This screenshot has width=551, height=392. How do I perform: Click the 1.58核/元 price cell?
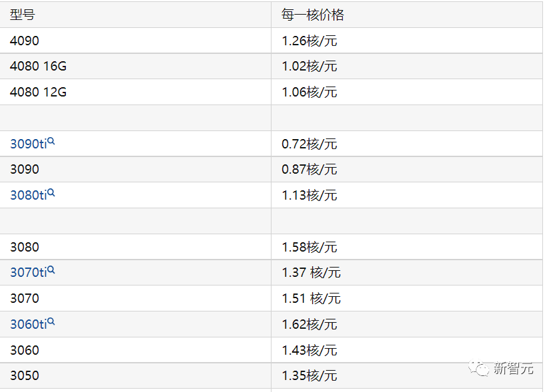point(309,248)
